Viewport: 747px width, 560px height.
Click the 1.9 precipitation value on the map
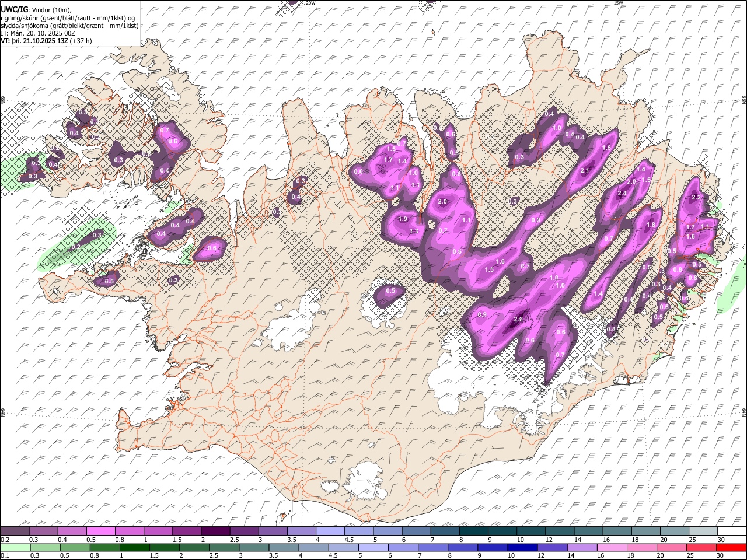[x=403, y=219]
